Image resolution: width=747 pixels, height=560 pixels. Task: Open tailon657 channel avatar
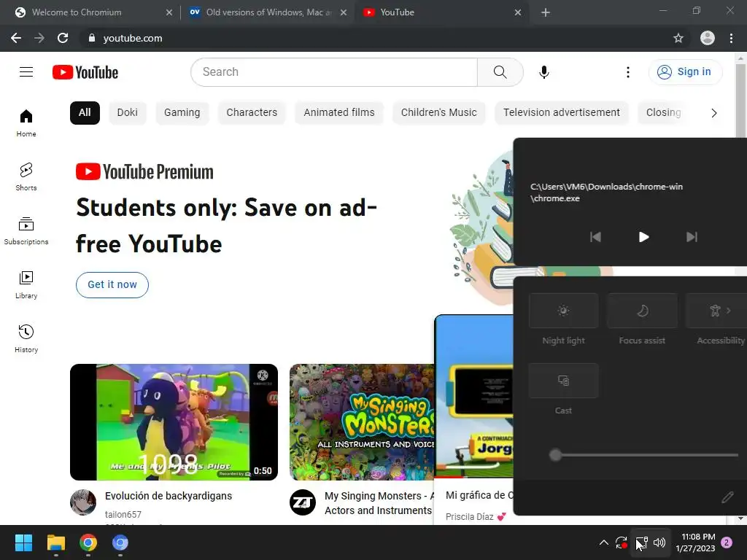(x=83, y=502)
